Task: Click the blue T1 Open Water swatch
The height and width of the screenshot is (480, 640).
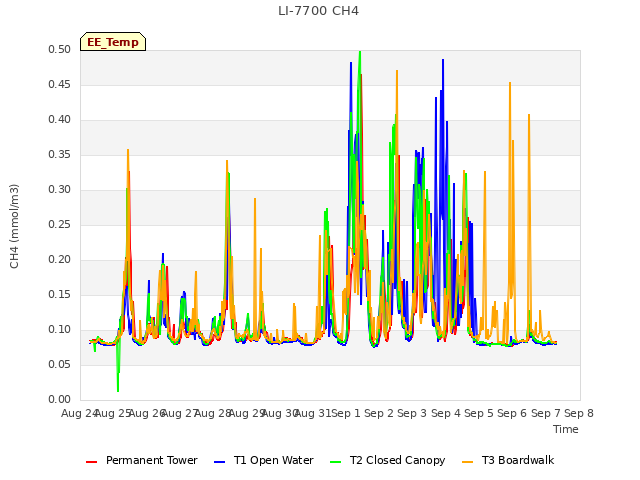Action: [x=220, y=462]
